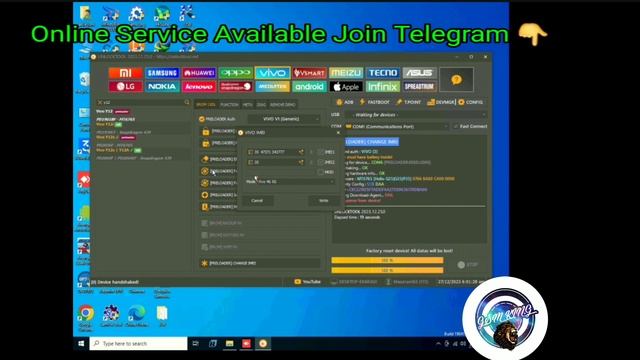
Task: Select the Samsung brand tile
Action: click(x=162, y=73)
